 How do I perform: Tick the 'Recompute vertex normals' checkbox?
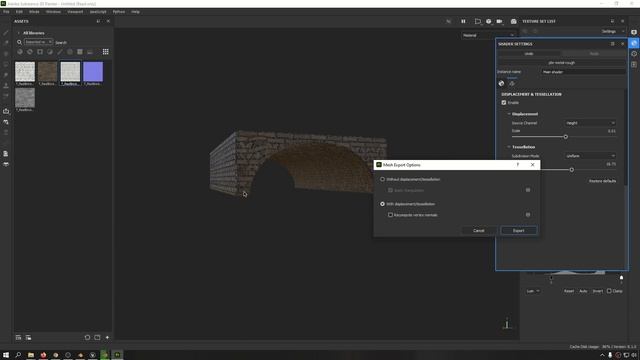(390, 215)
